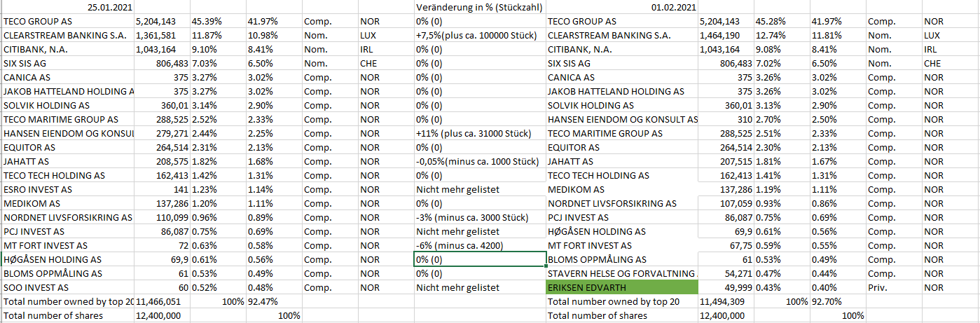Click the 12.74% percentage cell

(781, 36)
